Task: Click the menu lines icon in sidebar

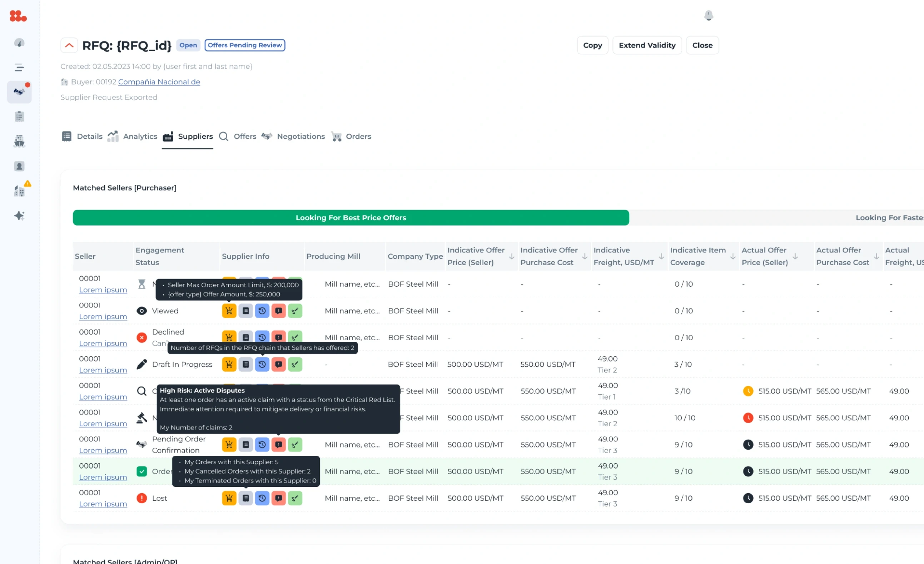Action: [19, 68]
